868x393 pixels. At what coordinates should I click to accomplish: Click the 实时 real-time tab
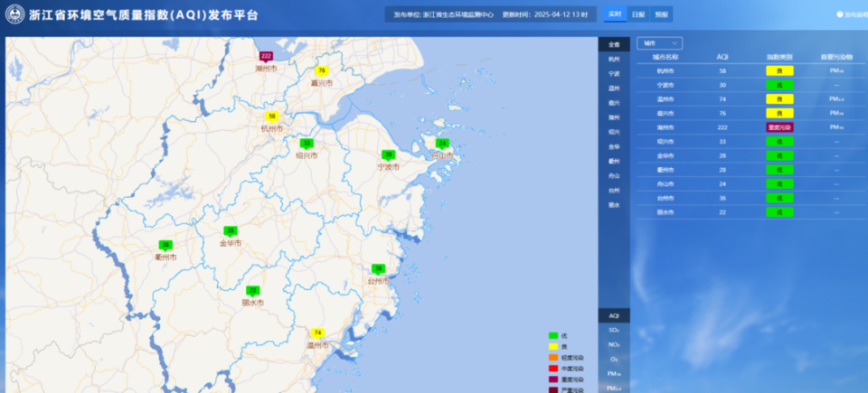pos(615,14)
